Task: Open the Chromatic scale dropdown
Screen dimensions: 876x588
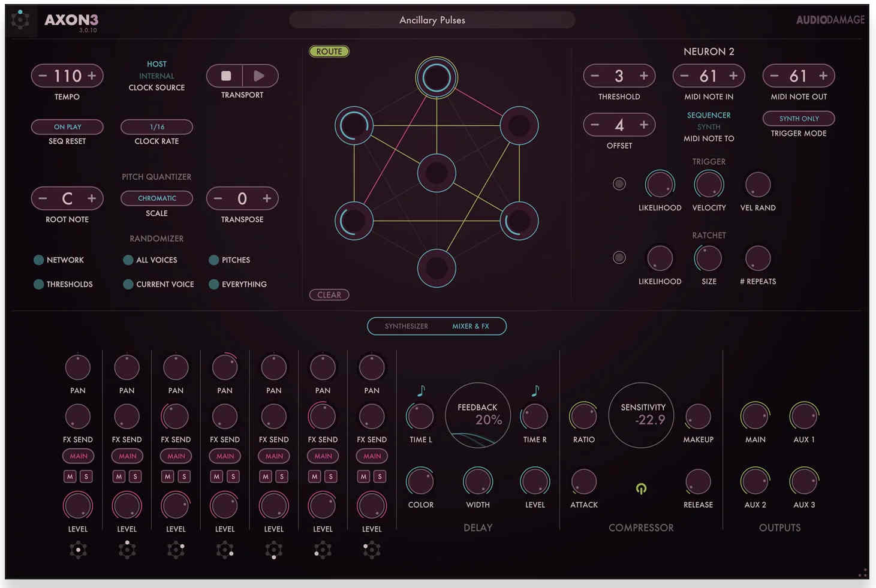Action: coord(156,198)
